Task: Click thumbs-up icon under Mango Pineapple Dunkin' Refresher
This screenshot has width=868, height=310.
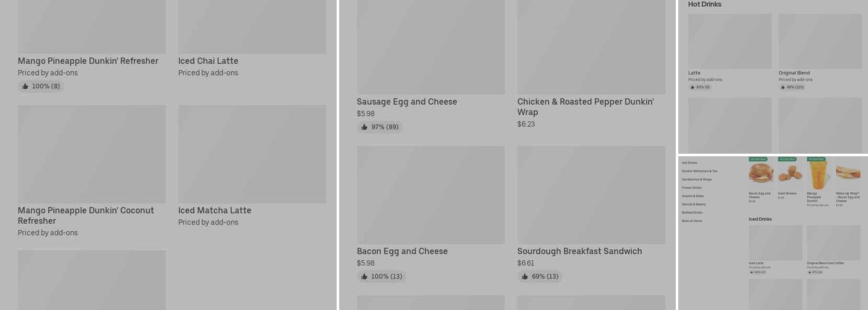Action: click(x=25, y=86)
